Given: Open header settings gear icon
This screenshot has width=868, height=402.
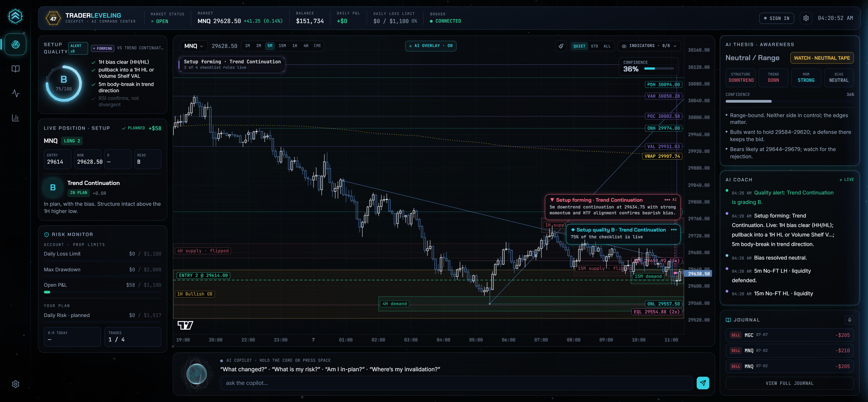Looking at the screenshot, I should point(806,18).
